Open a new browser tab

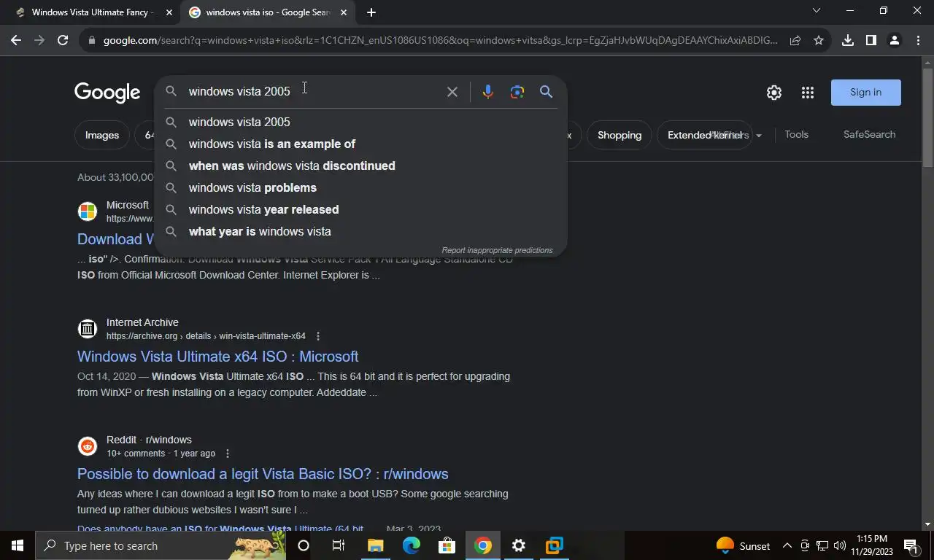pos(371,12)
